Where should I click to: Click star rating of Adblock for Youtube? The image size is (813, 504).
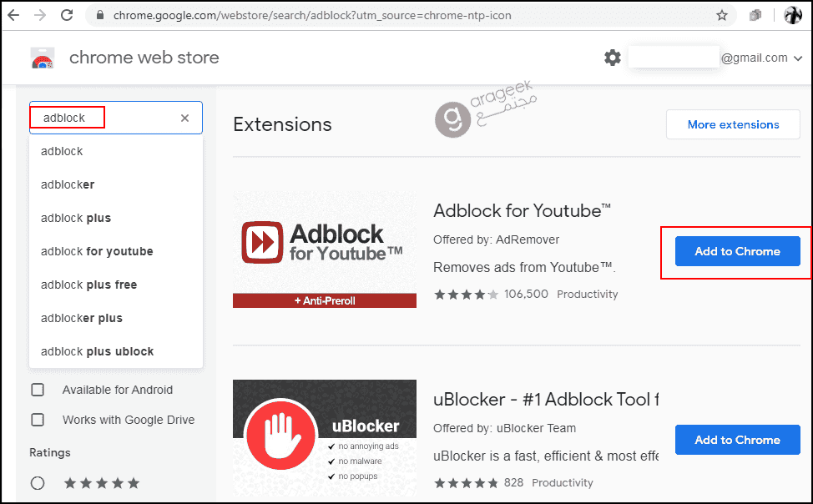click(466, 295)
